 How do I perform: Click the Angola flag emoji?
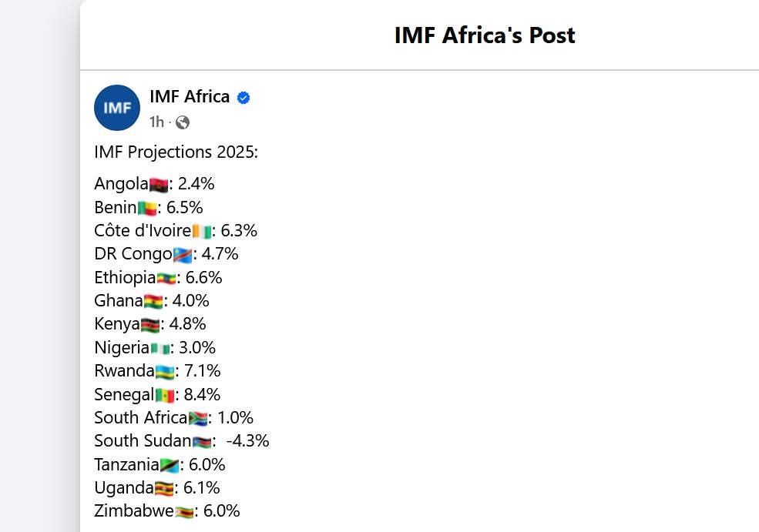pos(159,185)
